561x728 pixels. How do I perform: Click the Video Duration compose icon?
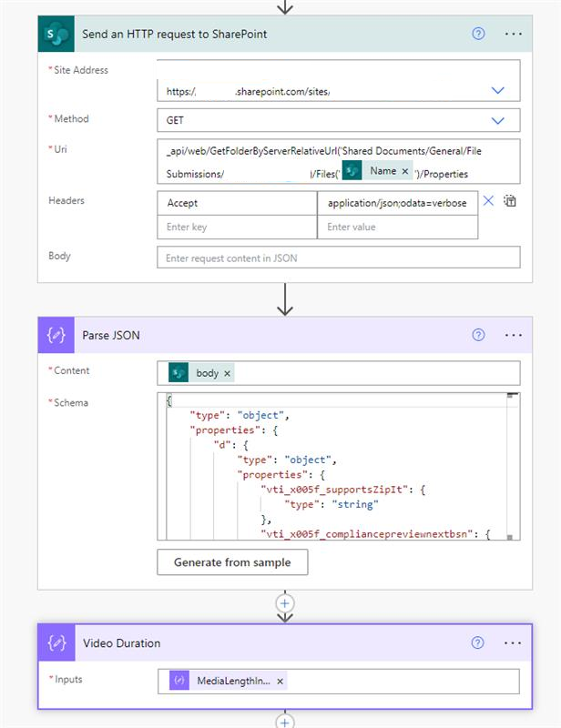click(x=56, y=642)
